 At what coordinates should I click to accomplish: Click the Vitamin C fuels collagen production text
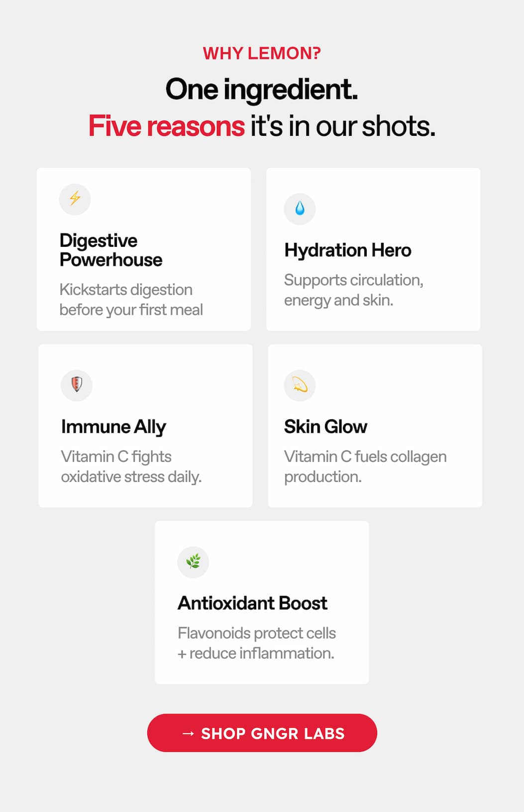click(365, 466)
